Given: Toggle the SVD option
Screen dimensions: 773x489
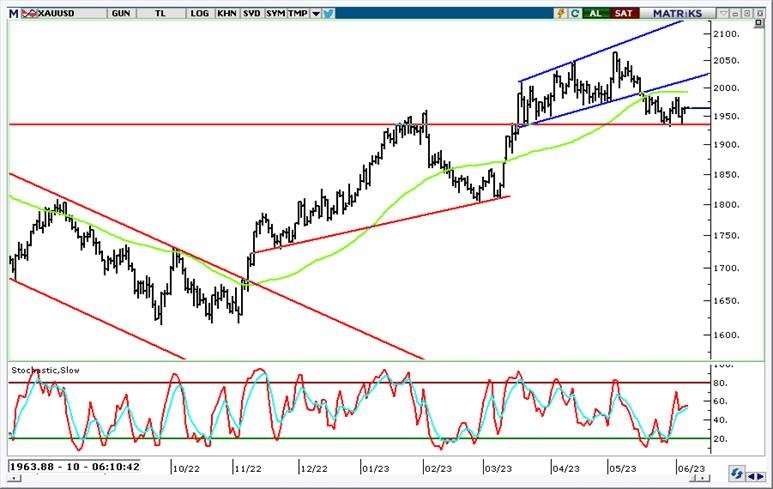Looking at the screenshot, I should 251,14.
